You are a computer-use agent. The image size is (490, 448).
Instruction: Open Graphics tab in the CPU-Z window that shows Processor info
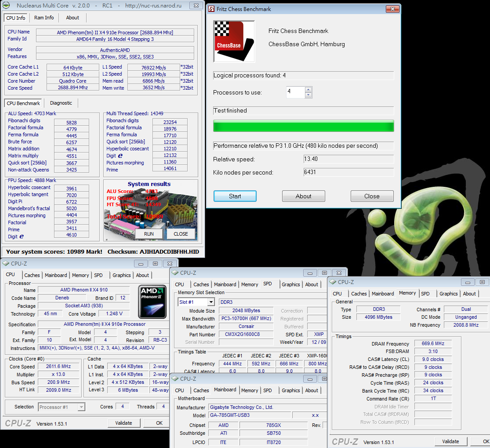(x=122, y=275)
